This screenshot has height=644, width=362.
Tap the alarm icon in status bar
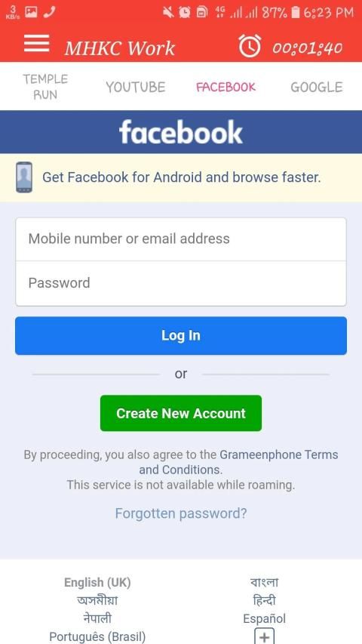184,13
